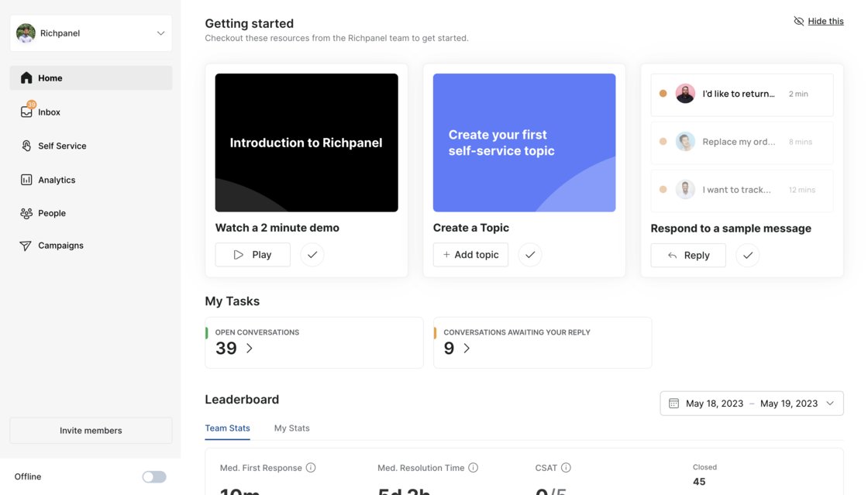Click the crossed-out eye hide icon
Image resolution: width=868 pixels, height=495 pixels.
[x=798, y=21]
